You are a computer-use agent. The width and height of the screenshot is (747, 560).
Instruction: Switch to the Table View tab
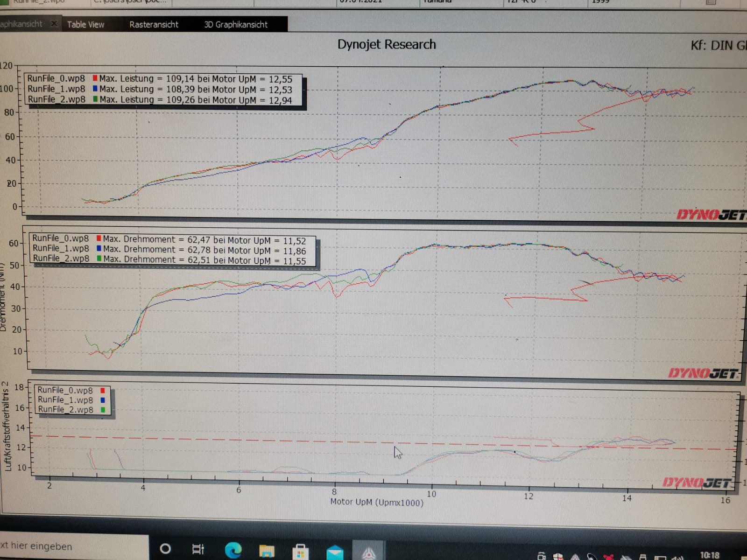coord(85,25)
